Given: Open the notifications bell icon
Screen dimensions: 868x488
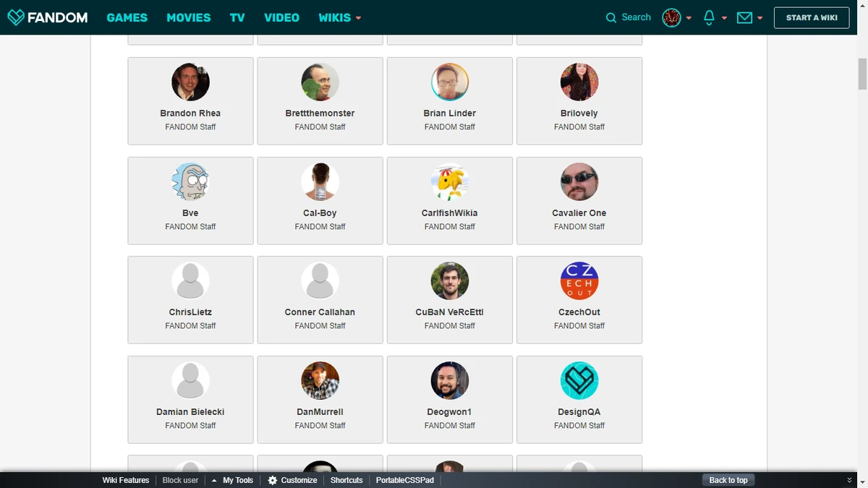Looking at the screenshot, I should [x=710, y=17].
